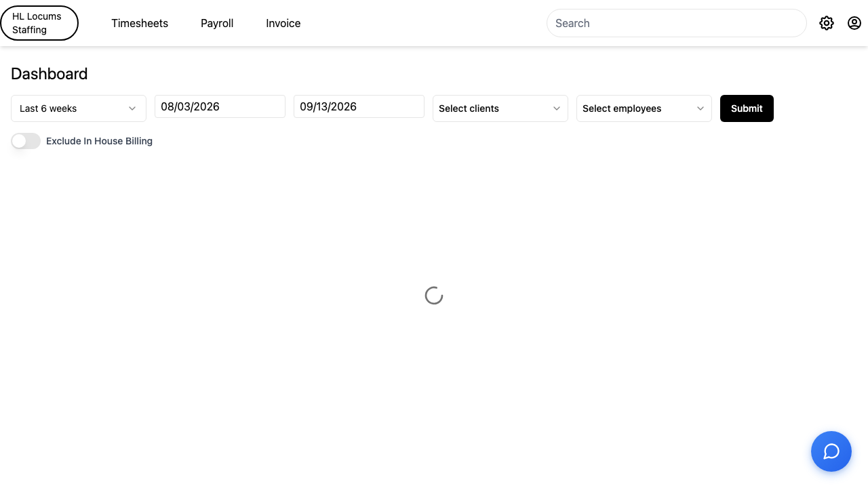Viewport: 868px width, 488px height.
Task: Open the Payroll menu item
Action: tap(217, 23)
